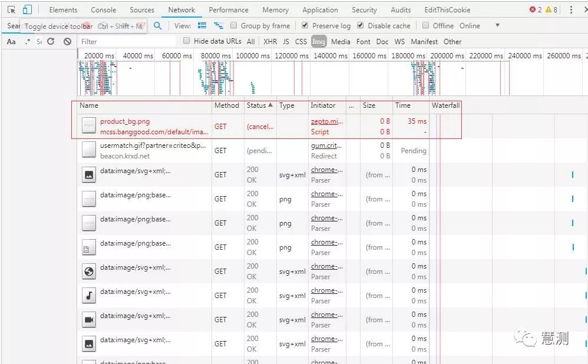Viewport: 588px width, 364px height.
Task: Click the music note icon svg request
Action: (89, 296)
